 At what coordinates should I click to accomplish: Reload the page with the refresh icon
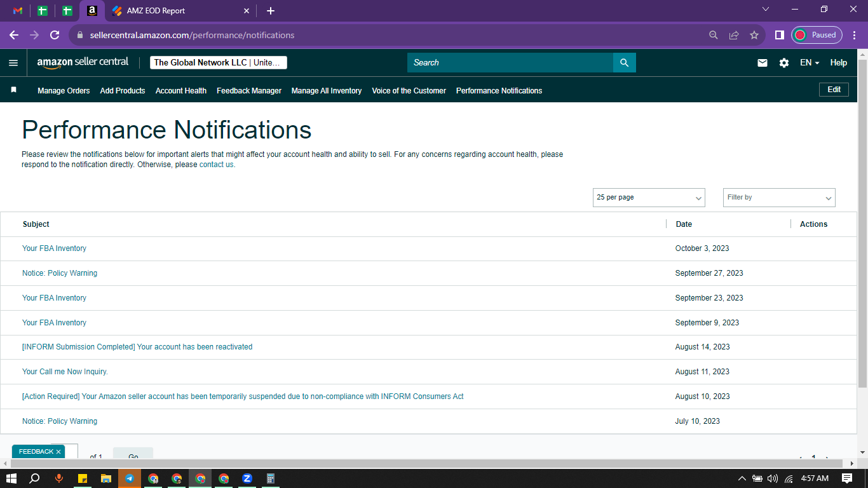55,35
